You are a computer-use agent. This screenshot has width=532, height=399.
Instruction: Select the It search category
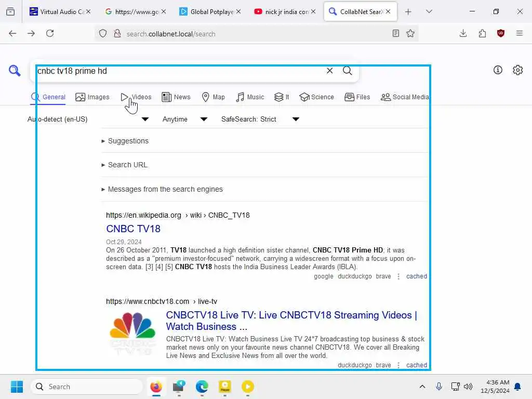pos(282,97)
